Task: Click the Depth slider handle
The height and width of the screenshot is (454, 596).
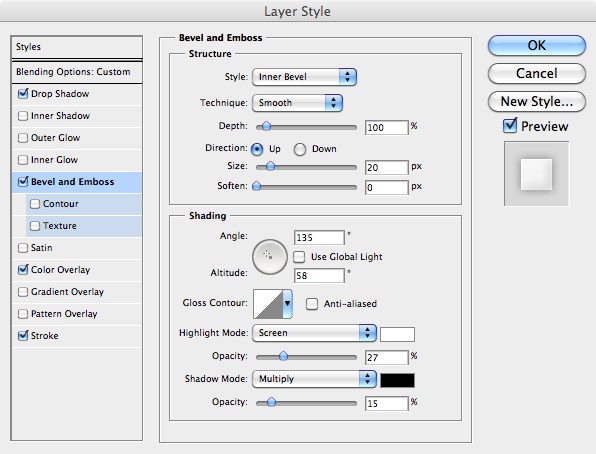Action: (266, 126)
